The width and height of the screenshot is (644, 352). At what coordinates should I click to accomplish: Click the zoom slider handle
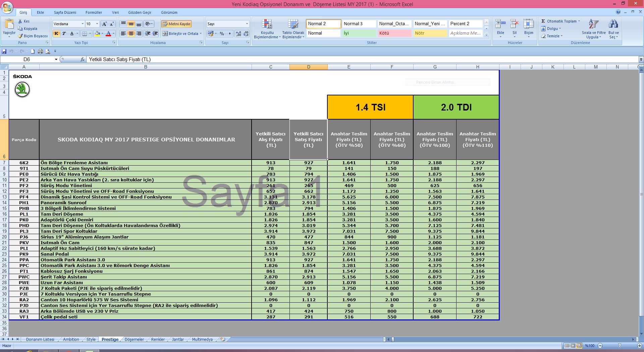[620, 346]
